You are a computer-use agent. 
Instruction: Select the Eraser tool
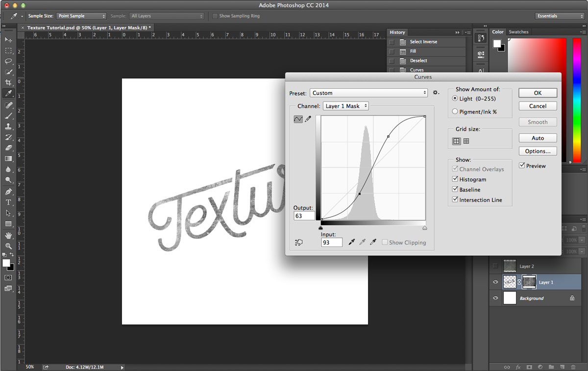(8, 148)
